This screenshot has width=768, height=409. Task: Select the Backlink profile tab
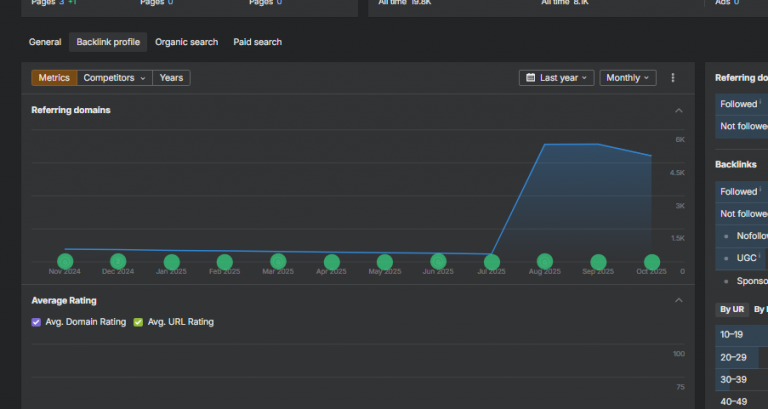click(x=108, y=42)
